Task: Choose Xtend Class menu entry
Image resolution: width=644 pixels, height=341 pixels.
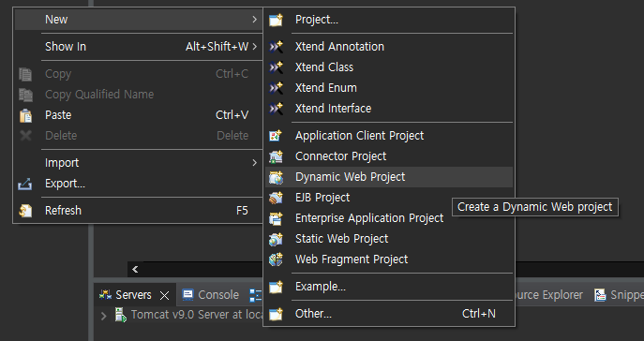Action: pos(389,67)
